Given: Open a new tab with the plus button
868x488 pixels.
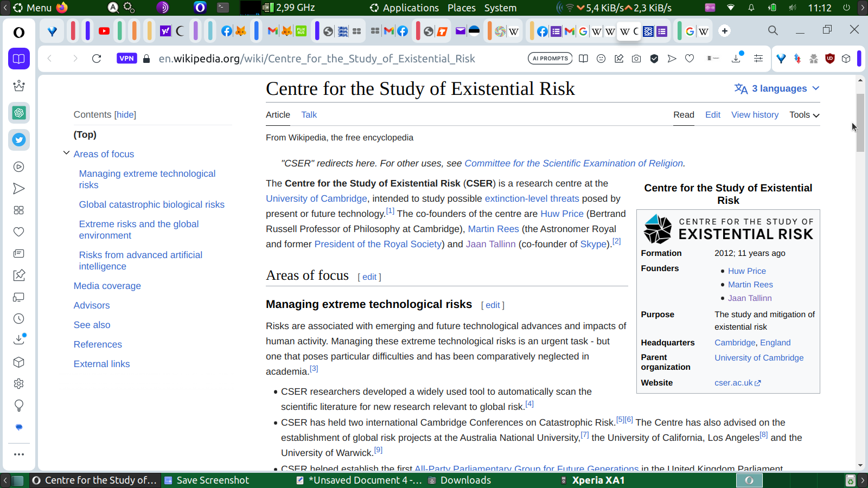Looking at the screenshot, I should pos(725,31).
